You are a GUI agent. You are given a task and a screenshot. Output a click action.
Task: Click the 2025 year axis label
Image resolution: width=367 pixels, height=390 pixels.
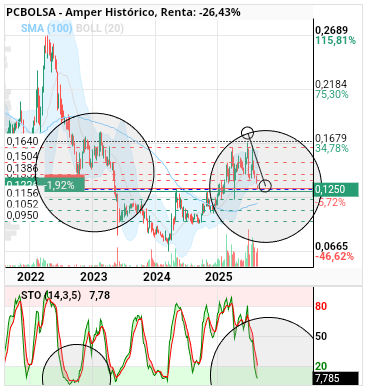point(219,277)
